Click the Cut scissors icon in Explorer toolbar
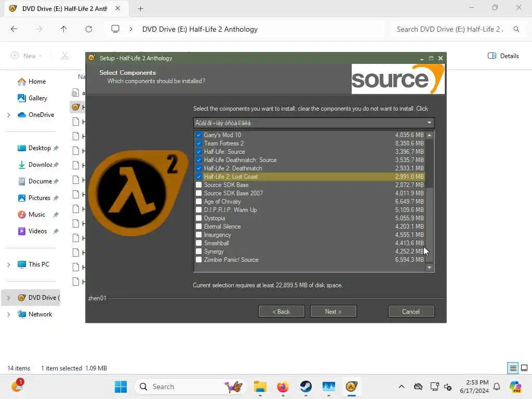The image size is (532, 399). point(65,56)
